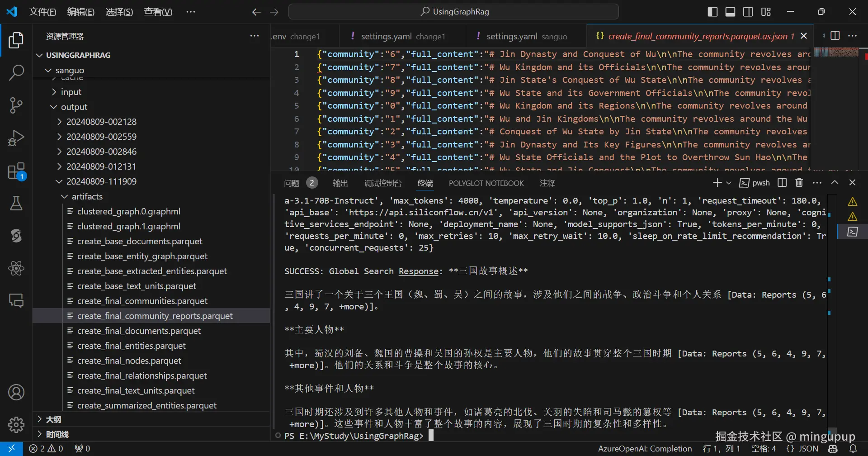Open the 编辑(E) menu
Screen dimensions: 868x456
coord(81,12)
